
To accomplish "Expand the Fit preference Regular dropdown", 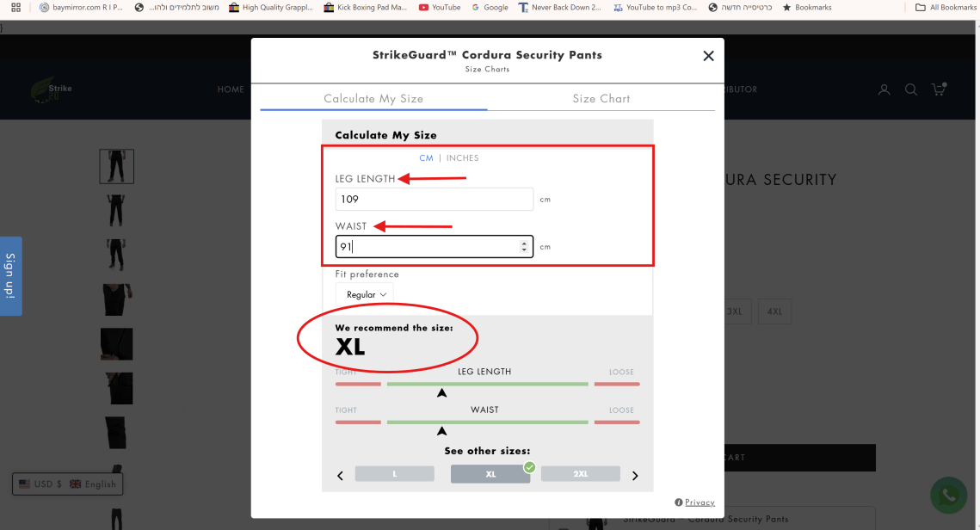I will point(364,294).
